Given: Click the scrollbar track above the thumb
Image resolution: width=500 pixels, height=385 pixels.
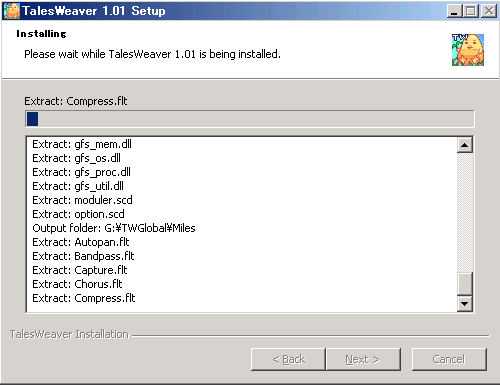Looking at the screenshot, I should (x=465, y=212).
